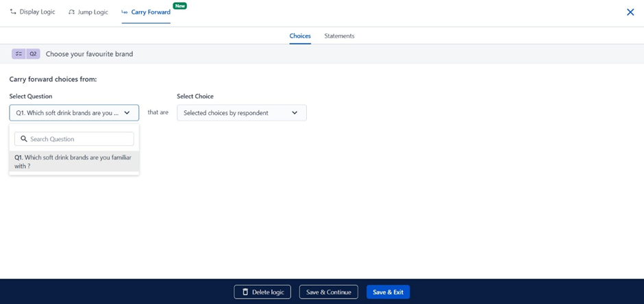Select the Choices tab

300,36
